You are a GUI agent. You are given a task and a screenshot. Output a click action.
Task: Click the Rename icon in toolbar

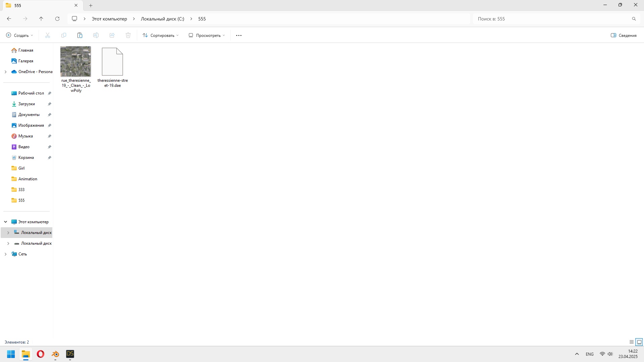(96, 35)
